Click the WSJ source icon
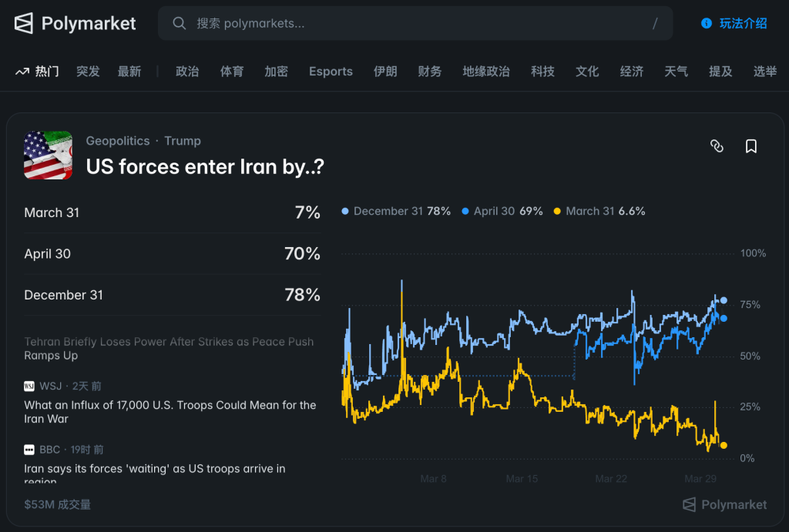The height and width of the screenshot is (532, 789). (x=29, y=386)
